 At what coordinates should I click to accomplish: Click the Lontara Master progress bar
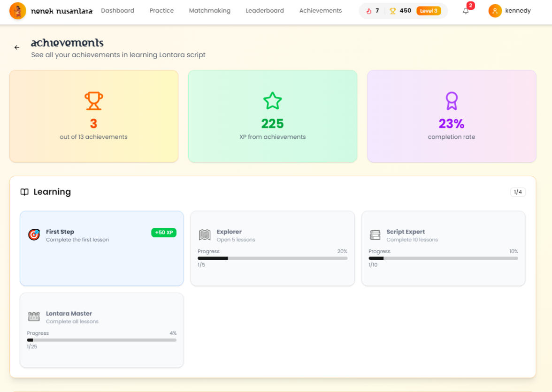coord(102,340)
